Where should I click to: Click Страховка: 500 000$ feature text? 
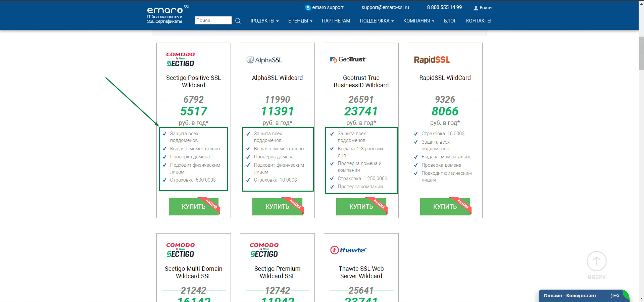(x=193, y=180)
